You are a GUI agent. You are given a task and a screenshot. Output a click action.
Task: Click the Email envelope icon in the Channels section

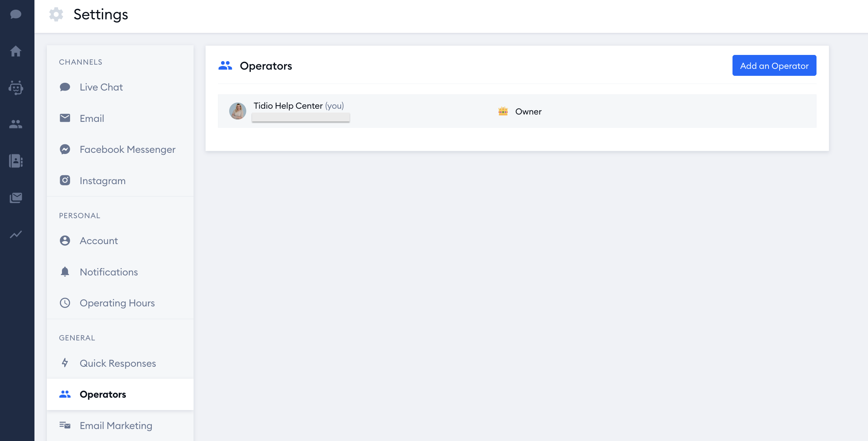tap(65, 118)
